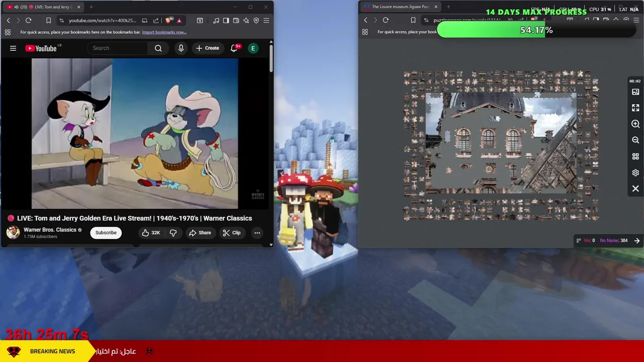This screenshot has height=362, width=644.
Task: Open a new tab in YouTube window
Action: pos(91,7)
